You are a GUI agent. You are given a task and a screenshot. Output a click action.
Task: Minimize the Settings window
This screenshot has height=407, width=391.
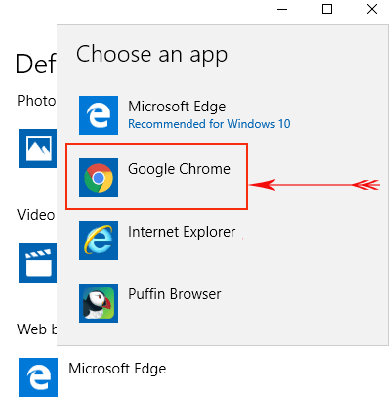click(282, 9)
